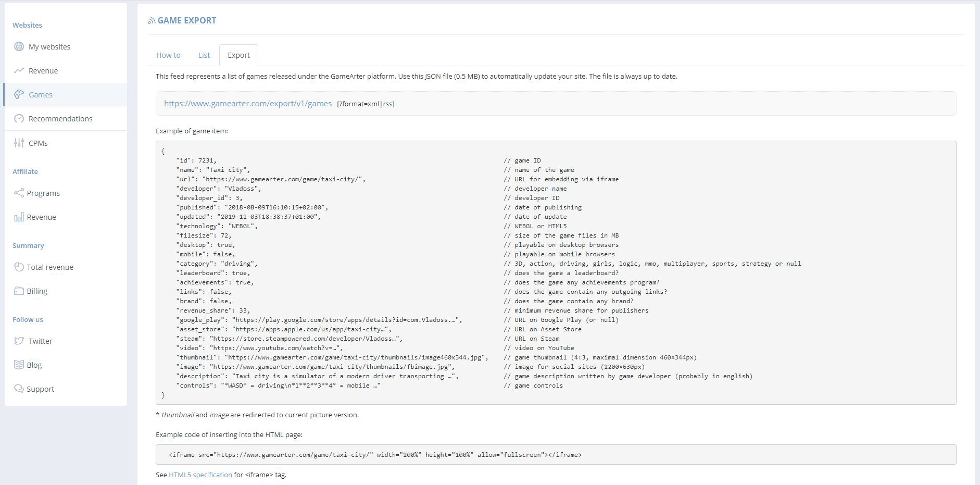Click the "category": "driving" line
The height and width of the screenshot is (485, 980).
[x=217, y=264]
